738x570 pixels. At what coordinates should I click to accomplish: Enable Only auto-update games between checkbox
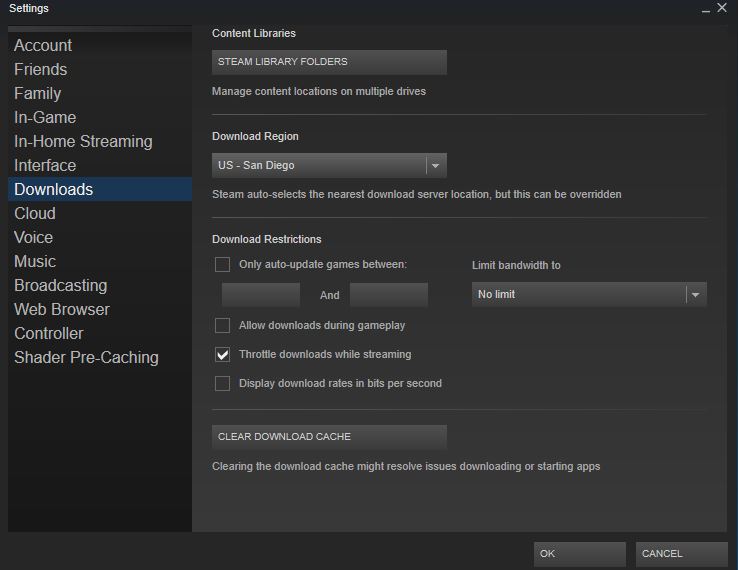222,265
